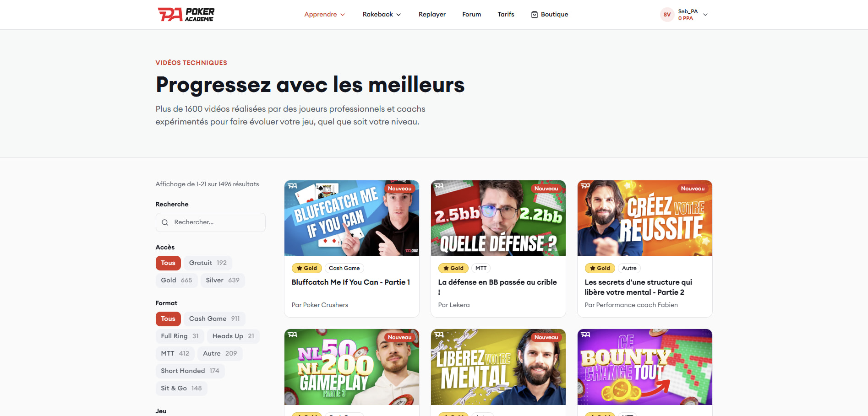Open the Tarifs pricing link

(x=506, y=15)
